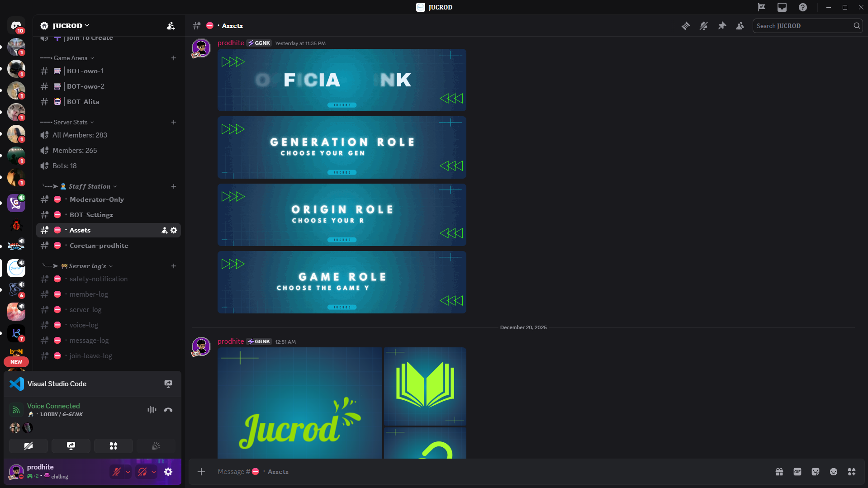This screenshot has height=488, width=868.
Task: Open the join-leave-log channel
Action: (109, 356)
